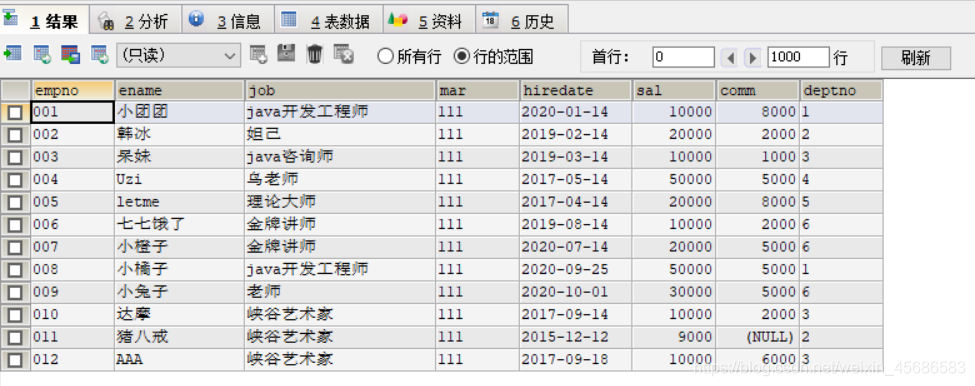
Task: Click the trash can delete rows icon
Action: (x=315, y=54)
